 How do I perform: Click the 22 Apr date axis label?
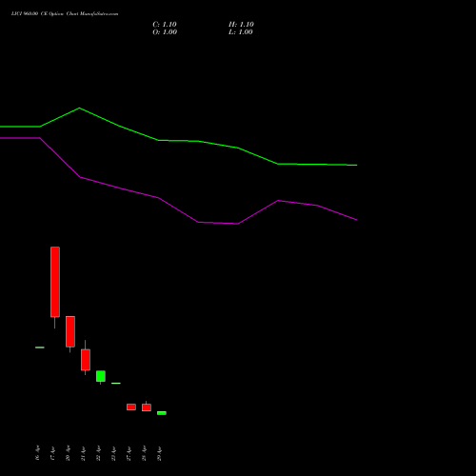coord(98,453)
